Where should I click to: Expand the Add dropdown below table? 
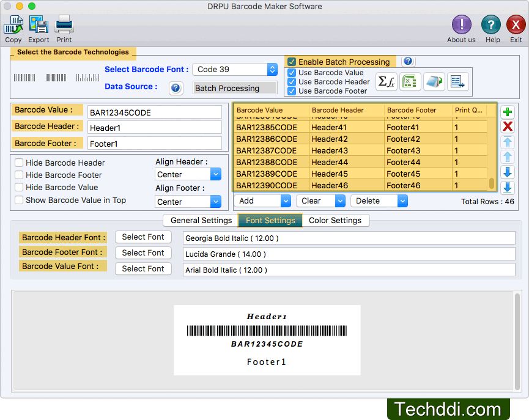click(x=262, y=201)
